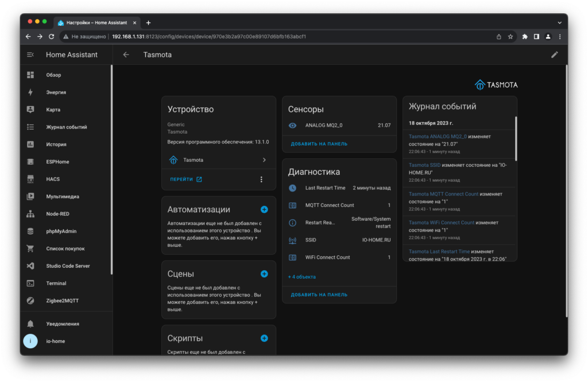Click the Terminal sidebar icon
This screenshot has width=588, height=382.
[30, 283]
